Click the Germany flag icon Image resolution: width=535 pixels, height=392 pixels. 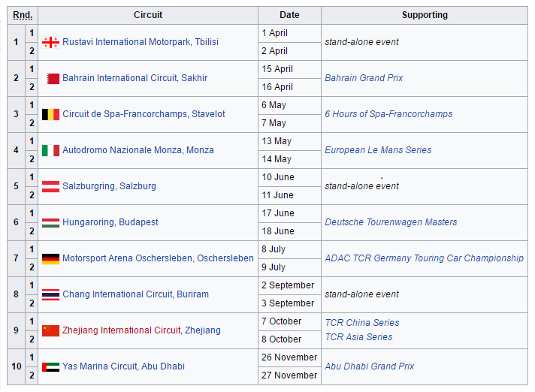pyautogui.click(x=50, y=259)
